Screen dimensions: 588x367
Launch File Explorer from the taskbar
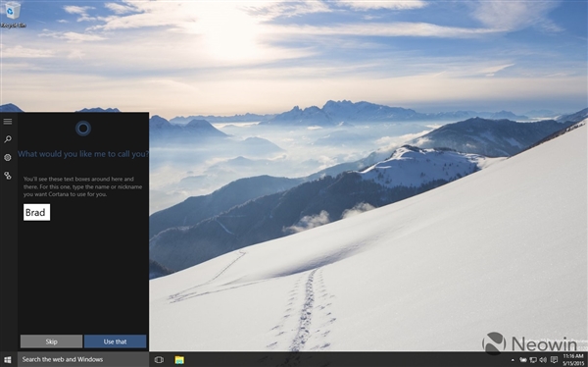tap(179, 360)
